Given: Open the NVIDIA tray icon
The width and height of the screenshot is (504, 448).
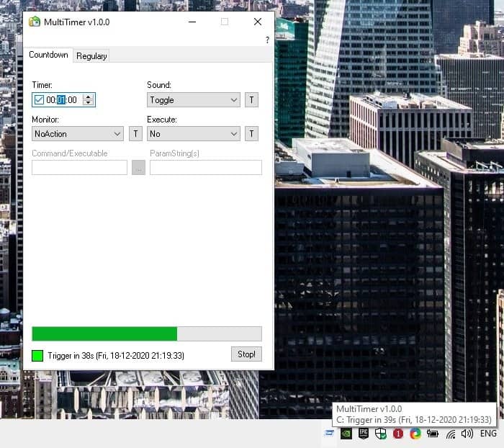Looking at the screenshot, I should coord(346,434).
